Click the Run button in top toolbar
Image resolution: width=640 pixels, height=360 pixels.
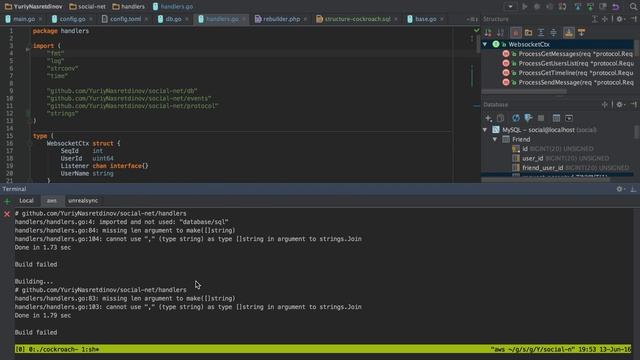524,7
